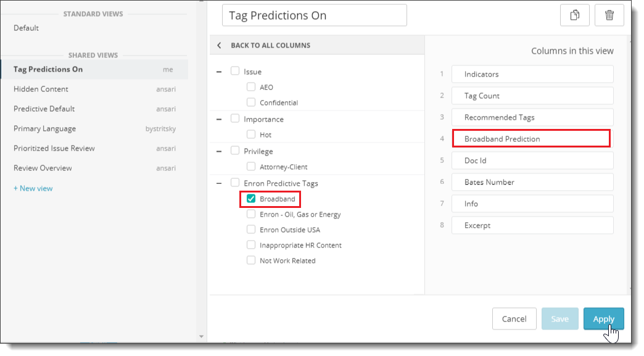Click the back arrow chevron icon
644x356 pixels.
tap(219, 45)
